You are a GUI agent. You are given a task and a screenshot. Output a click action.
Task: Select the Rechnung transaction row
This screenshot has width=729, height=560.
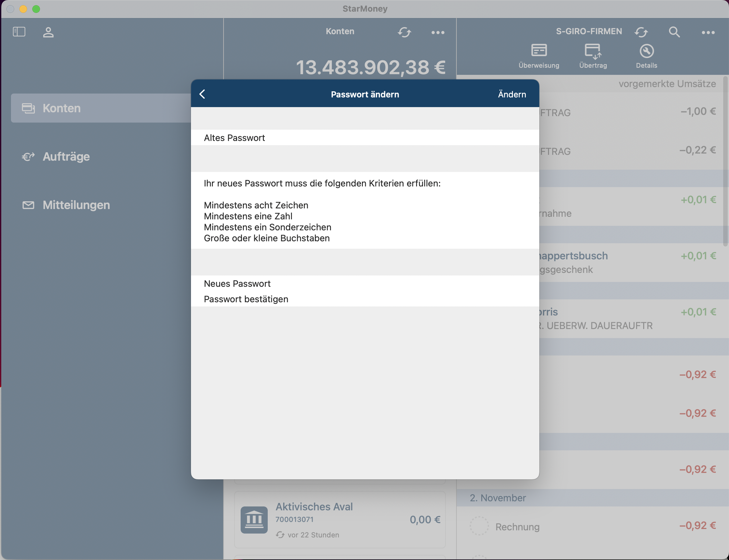click(x=592, y=526)
